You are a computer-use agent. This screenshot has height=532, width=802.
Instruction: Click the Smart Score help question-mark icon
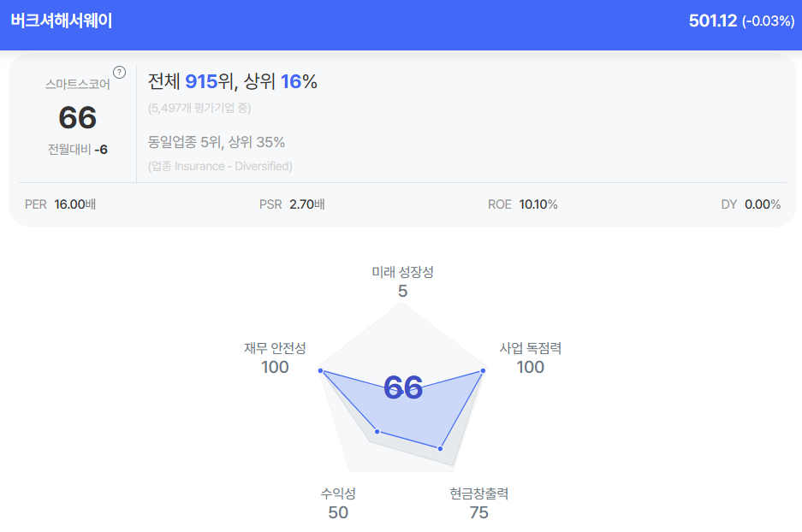[120, 73]
